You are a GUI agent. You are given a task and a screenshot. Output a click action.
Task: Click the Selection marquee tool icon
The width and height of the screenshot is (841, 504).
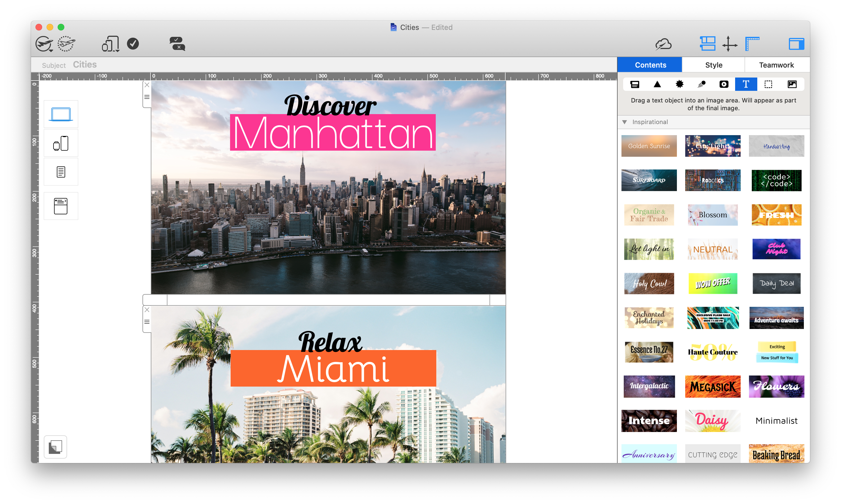768,84
